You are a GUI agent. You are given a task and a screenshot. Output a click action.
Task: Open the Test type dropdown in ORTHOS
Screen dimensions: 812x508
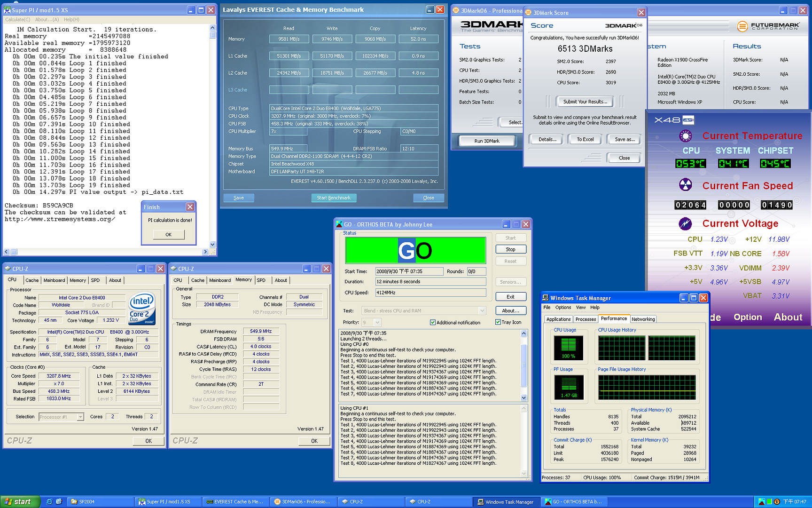[x=482, y=310]
